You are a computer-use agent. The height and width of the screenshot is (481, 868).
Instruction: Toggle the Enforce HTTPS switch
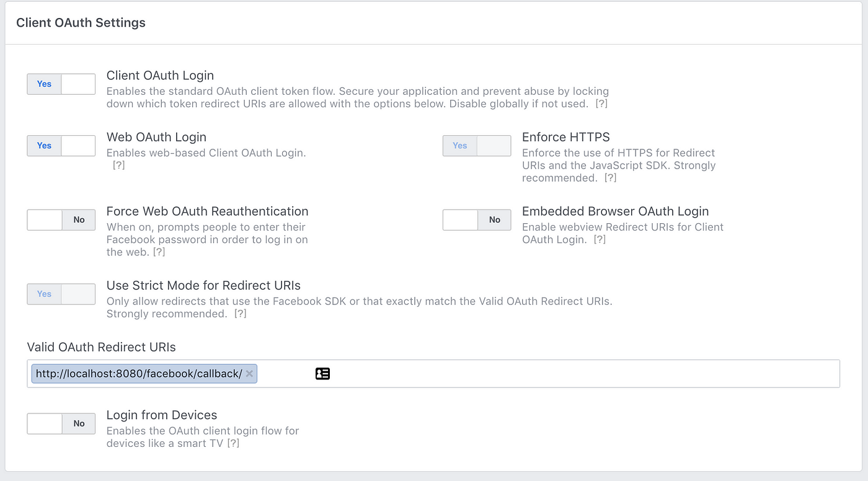(477, 146)
